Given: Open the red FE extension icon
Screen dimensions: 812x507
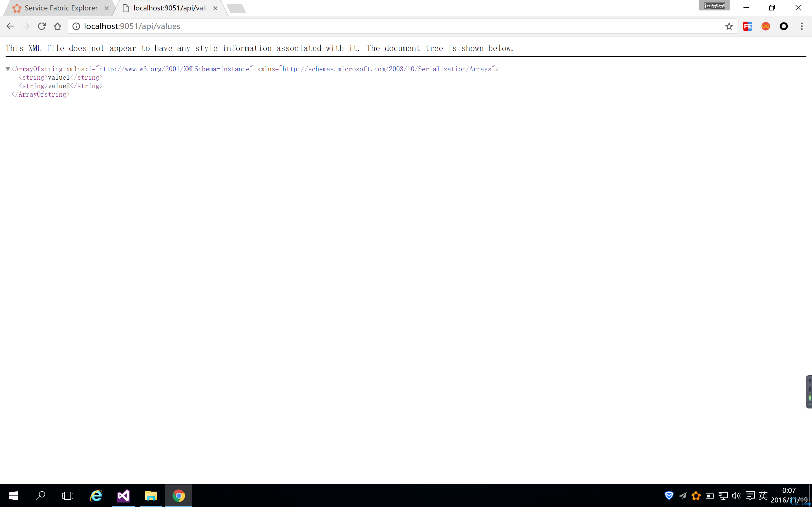Looking at the screenshot, I should (x=748, y=26).
